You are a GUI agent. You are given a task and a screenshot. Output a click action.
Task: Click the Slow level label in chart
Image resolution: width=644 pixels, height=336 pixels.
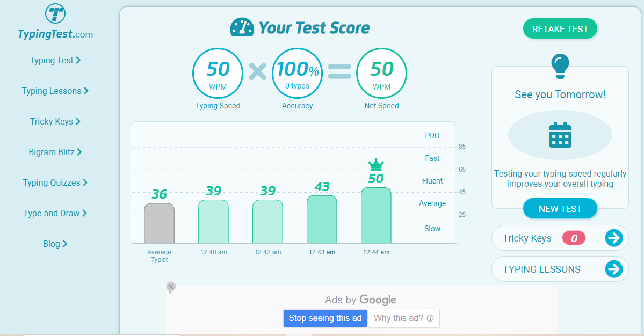pos(432,229)
